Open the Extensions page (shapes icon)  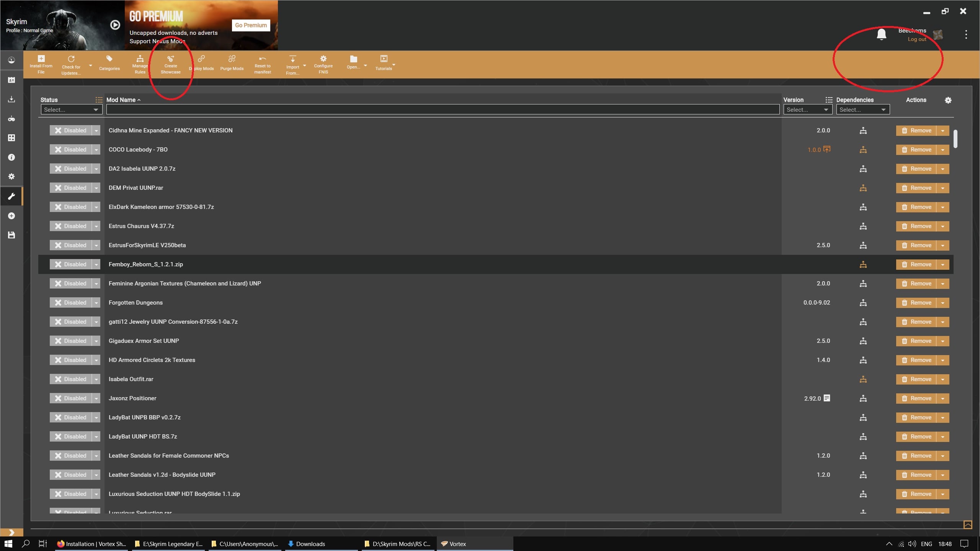pos(11,138)
